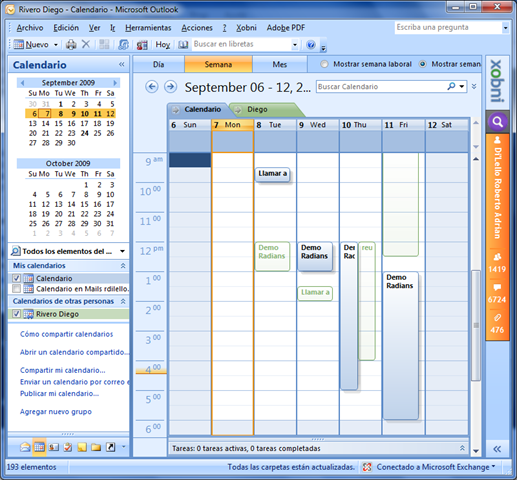
Task: Check Calendario en Mails rdilello checkbox
Action: tap(16, 288)
